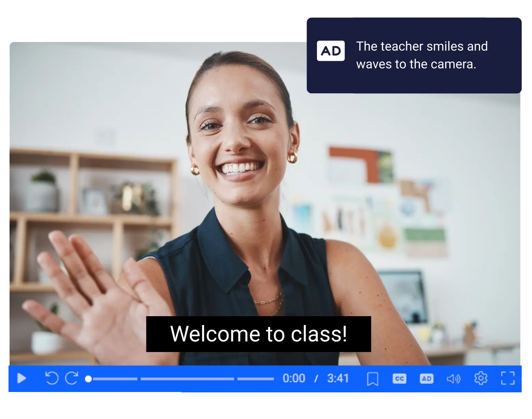The width and height of the screenshot is (532, 419).
Task: Skip forward ten seconds
Action: (71, 378)
